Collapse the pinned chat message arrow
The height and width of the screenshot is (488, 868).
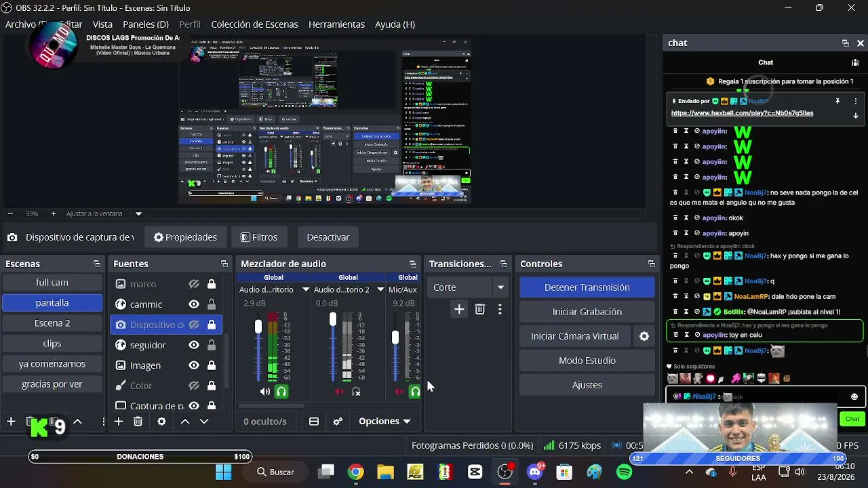click(x=856, y=116)
